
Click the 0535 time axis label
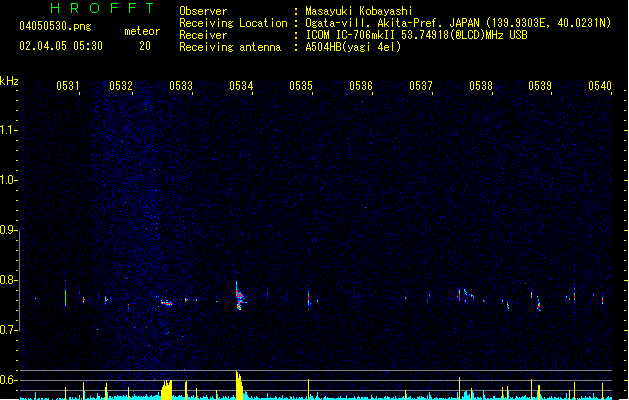click(x=301, y=86)
